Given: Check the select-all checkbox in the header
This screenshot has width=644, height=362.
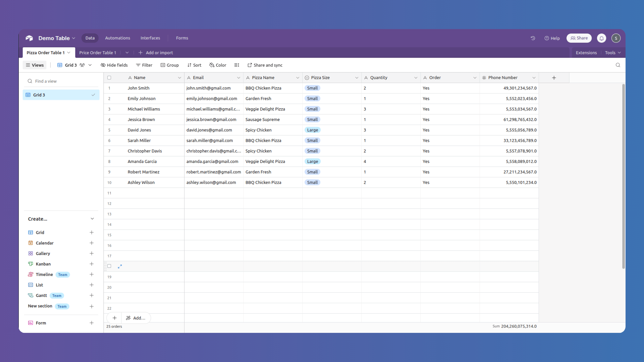Looking at the screenshot, I should click(109, 77).
